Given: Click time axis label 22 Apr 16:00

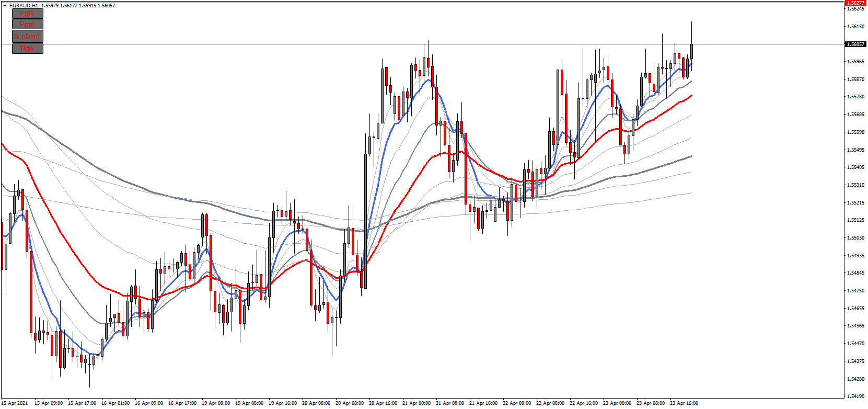Looking at the screenshot, I should coord(584,403).
